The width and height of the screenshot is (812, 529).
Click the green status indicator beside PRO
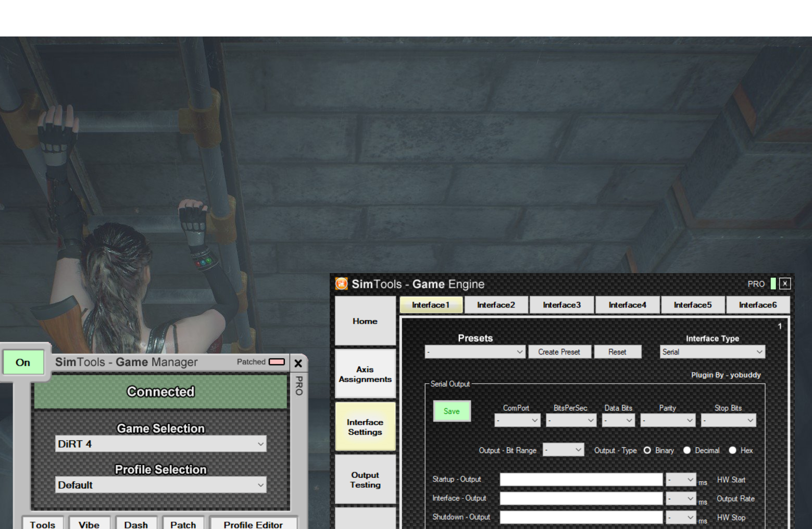773,284
